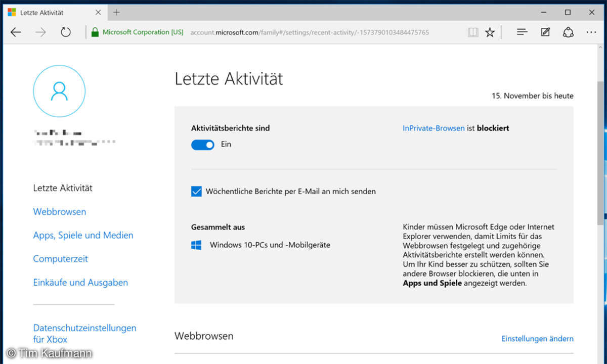
Task: Open the InPrivate-Browsen link
Action: tap(433, 128)
